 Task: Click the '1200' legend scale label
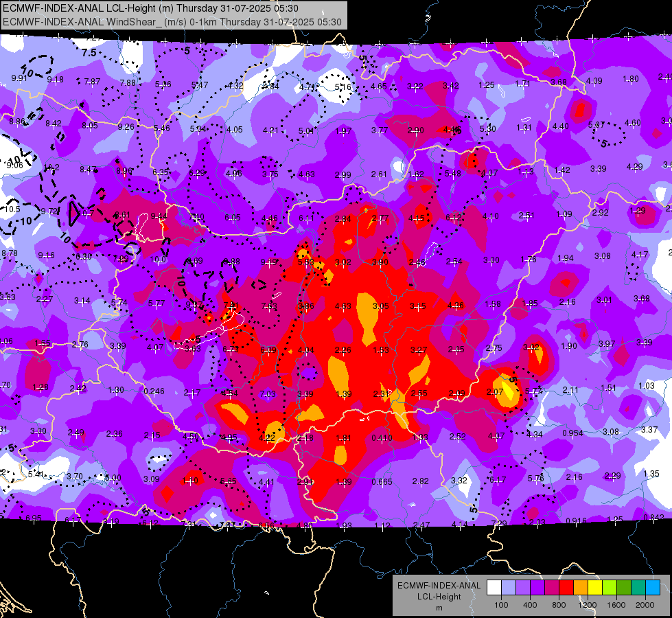coord(587,605)
